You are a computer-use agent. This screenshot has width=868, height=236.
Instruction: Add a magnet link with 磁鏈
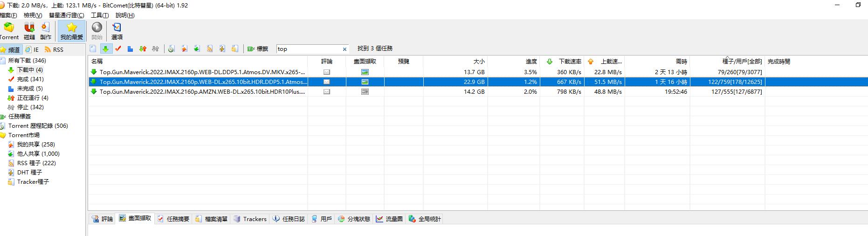29,31
